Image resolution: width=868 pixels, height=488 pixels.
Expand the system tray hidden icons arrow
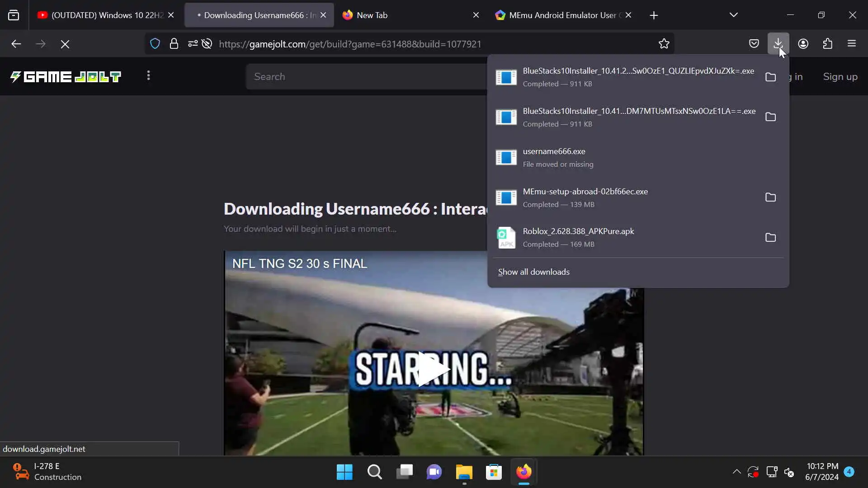[x=736, y=472]
